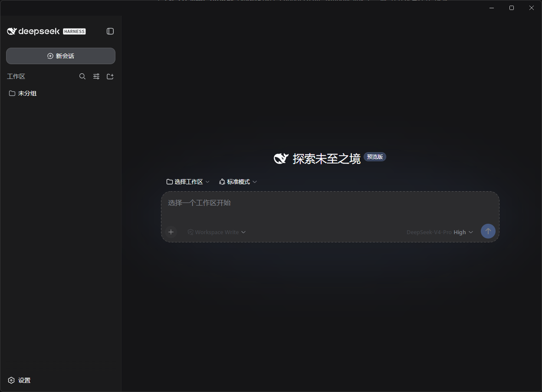Screen dimensions: 542x392
Task: Close the application window
Action: [532, 8]
